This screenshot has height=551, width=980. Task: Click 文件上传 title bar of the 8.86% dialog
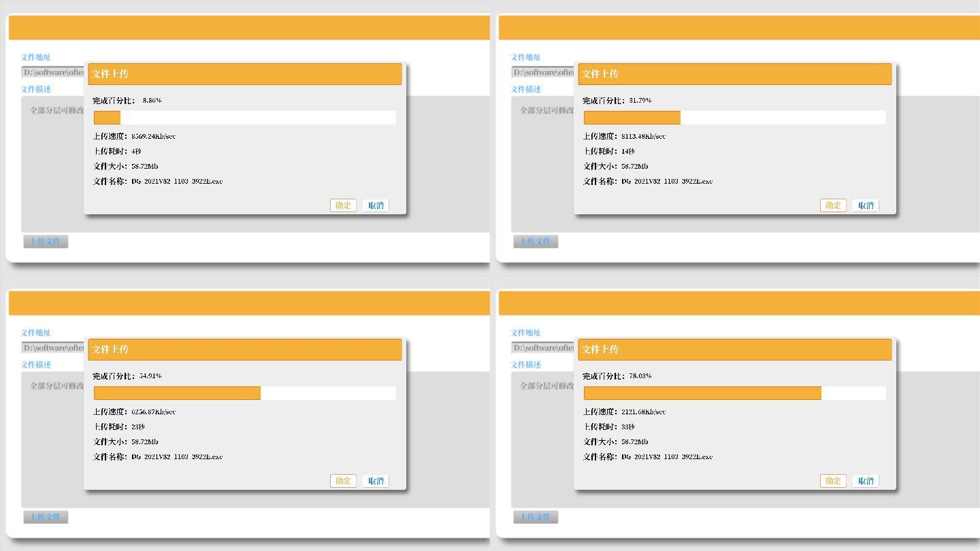[245, 74]
